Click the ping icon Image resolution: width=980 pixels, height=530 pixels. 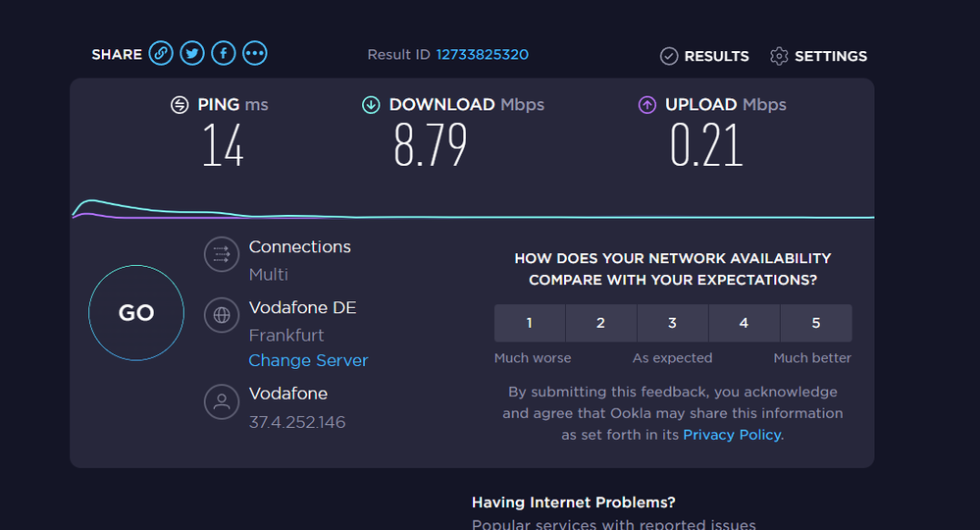tap(180, 105)
